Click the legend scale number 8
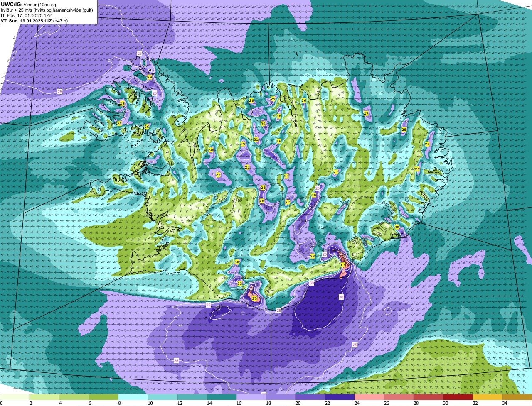The image size is (532, 406). click(x=119, y=403)
